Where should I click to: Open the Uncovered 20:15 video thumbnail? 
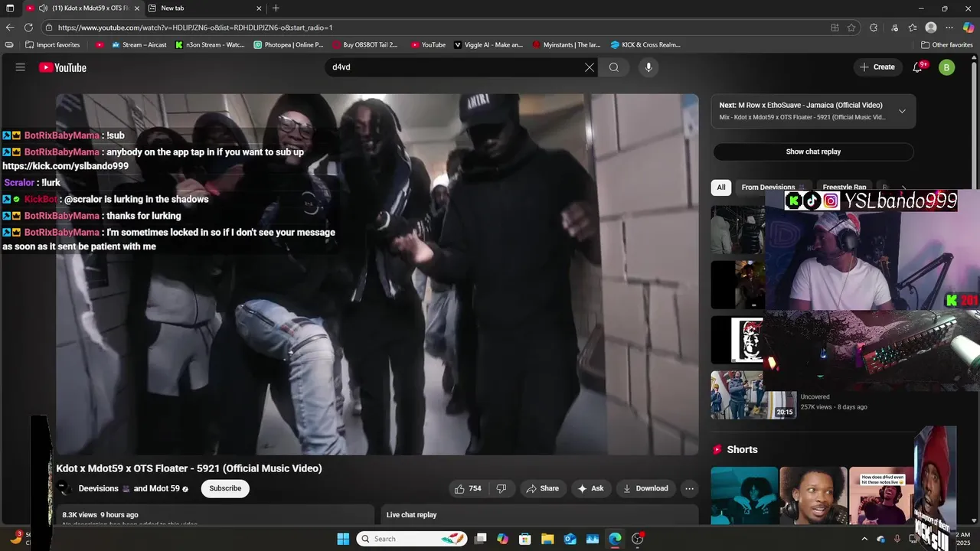click(754, 395)
